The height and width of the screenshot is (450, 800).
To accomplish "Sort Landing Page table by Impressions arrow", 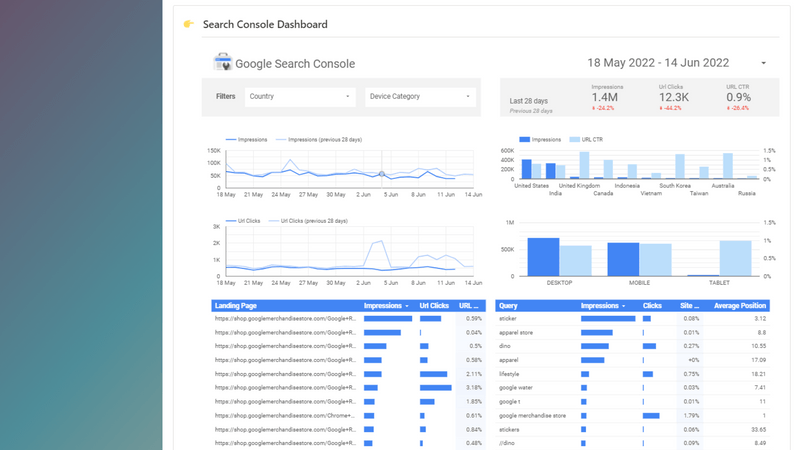I will pos(407,306).
